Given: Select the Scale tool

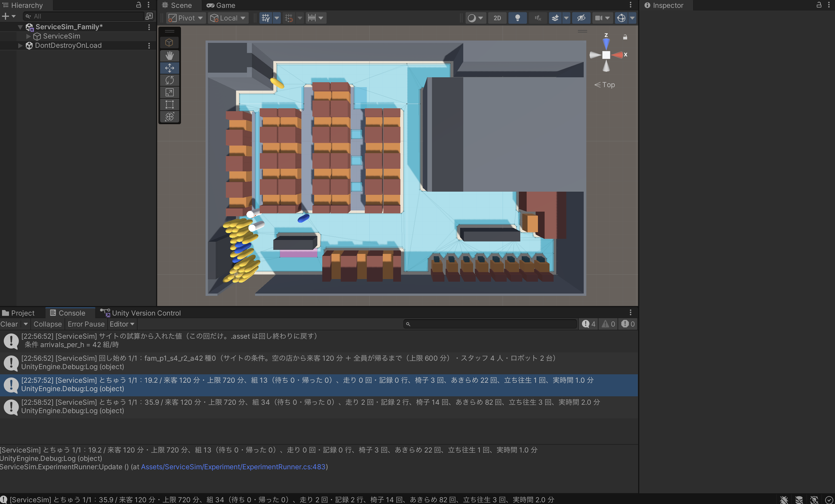Looking at the screenshot, I should pos(169,92).
